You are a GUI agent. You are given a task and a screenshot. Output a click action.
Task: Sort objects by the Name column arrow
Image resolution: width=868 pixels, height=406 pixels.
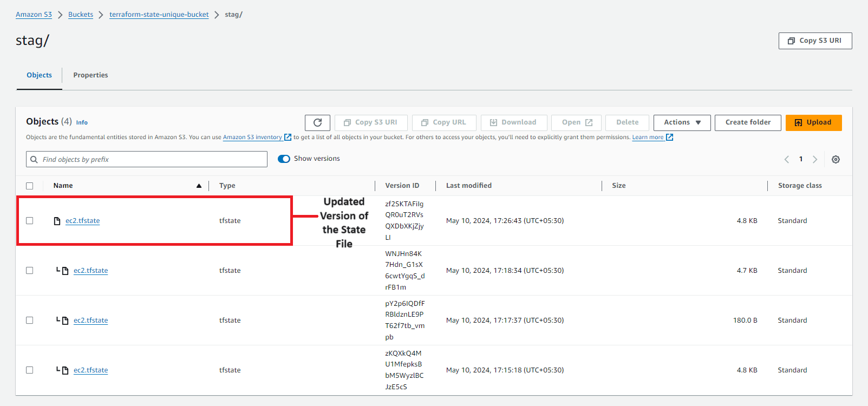click(199, 186)
